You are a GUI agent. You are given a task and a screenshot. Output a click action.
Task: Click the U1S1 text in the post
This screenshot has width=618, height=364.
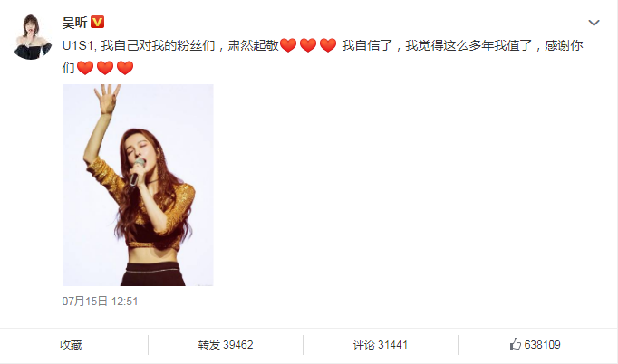pyautogui.click(x=77, y=45)
